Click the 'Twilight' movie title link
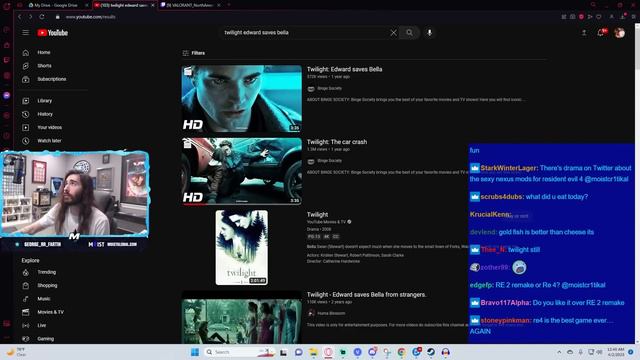 tap(317, 215)
